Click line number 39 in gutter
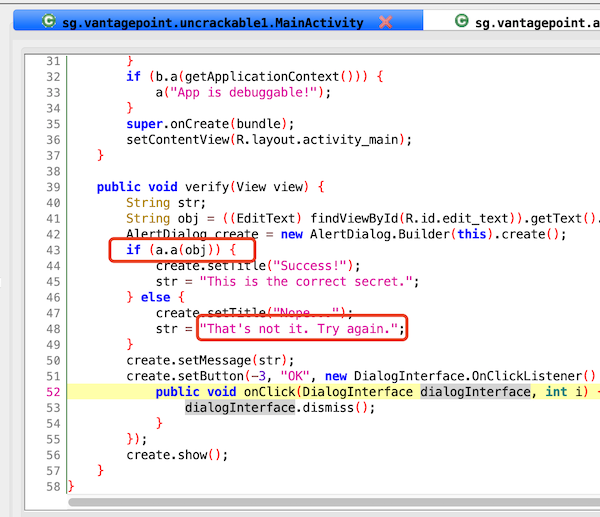 pos(53,187)
